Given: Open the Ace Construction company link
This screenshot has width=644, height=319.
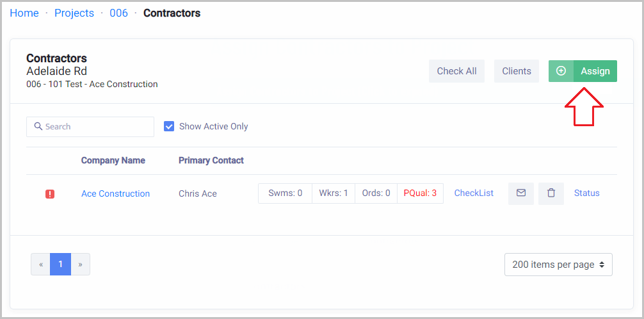Looking at the screenshot, I should pos(115,193).
